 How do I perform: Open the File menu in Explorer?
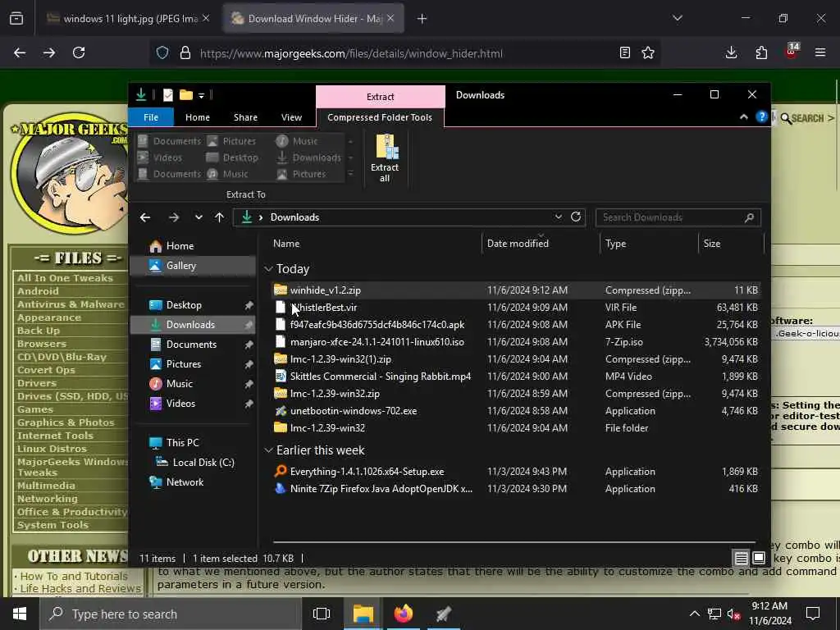point(151,117)
